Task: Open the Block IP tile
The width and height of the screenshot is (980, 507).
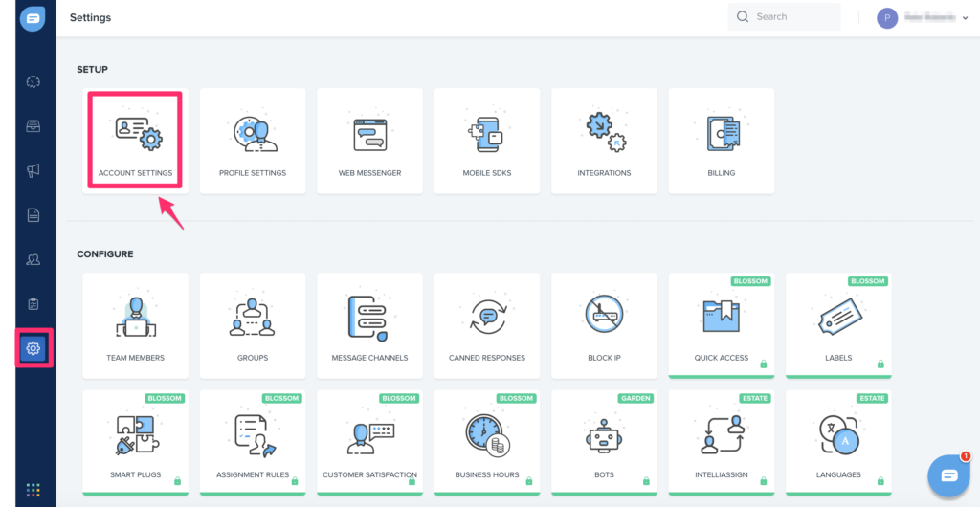Action: [604, 325]
